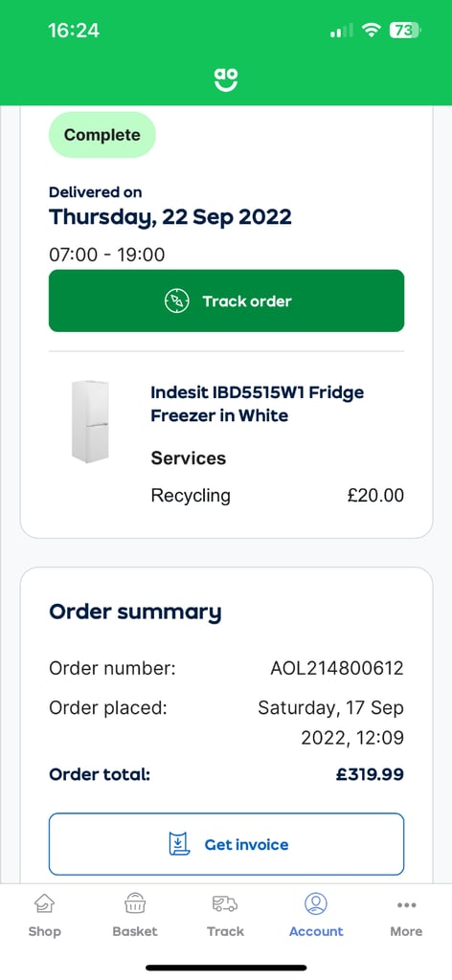The image size is (452, 980).
Task: Click the Get invoice button
Action: (x=226, y=844)
